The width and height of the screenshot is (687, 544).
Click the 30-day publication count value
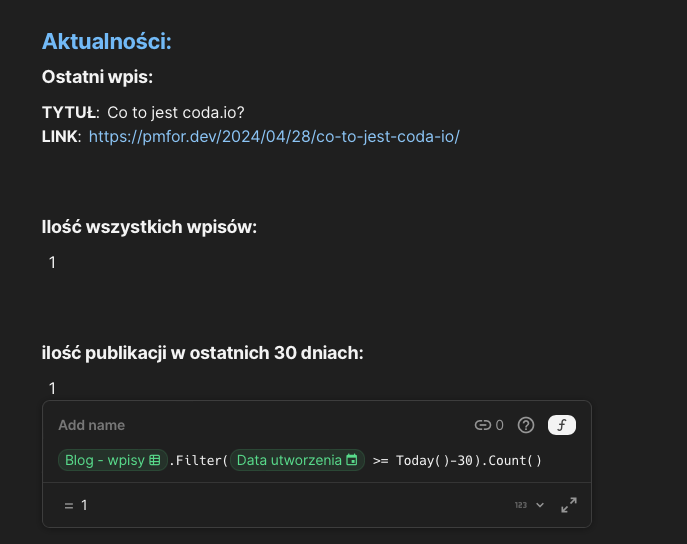point(52,388)
